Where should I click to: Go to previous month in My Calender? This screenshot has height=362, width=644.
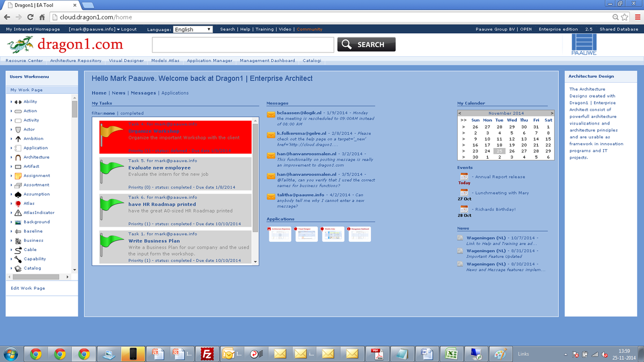click(x=460, y=113)
